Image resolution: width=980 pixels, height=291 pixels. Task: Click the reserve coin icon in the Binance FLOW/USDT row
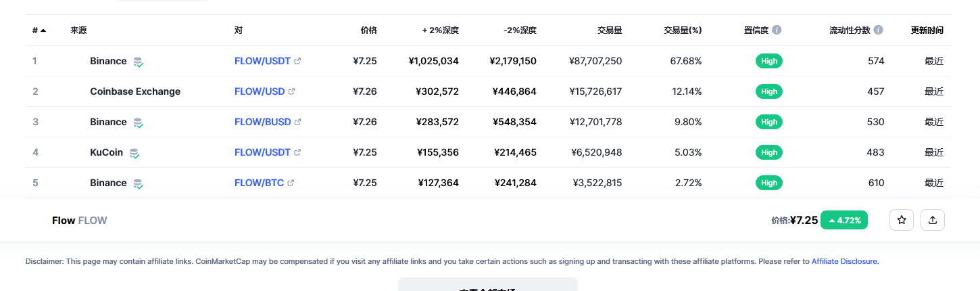[138, 62]
